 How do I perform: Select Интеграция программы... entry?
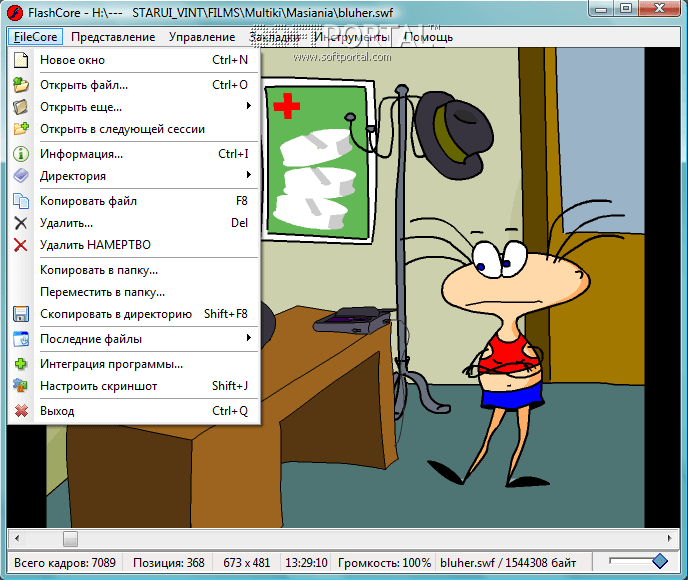(x=134, y=364)
